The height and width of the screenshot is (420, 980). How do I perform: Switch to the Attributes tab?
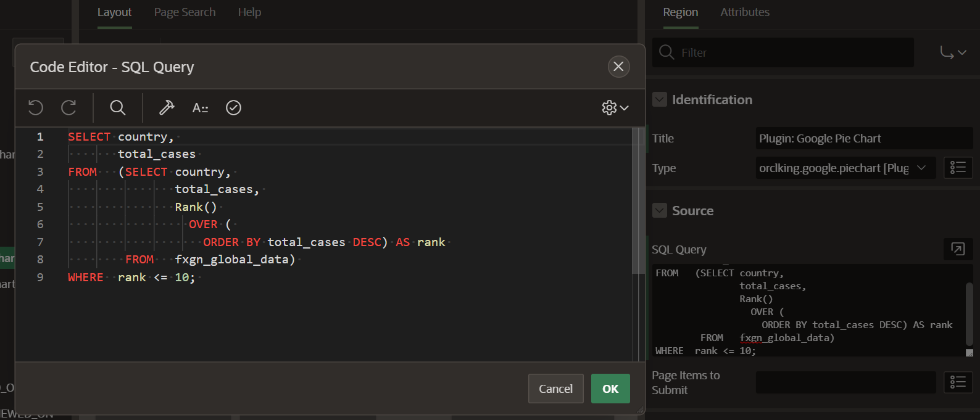[x=745, y=12]
